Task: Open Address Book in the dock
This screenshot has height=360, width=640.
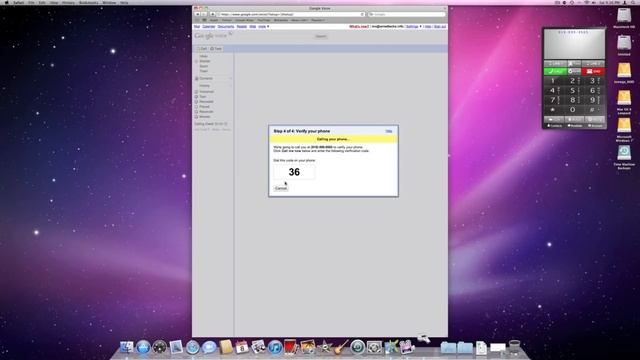Action: (x=226, y=347)
